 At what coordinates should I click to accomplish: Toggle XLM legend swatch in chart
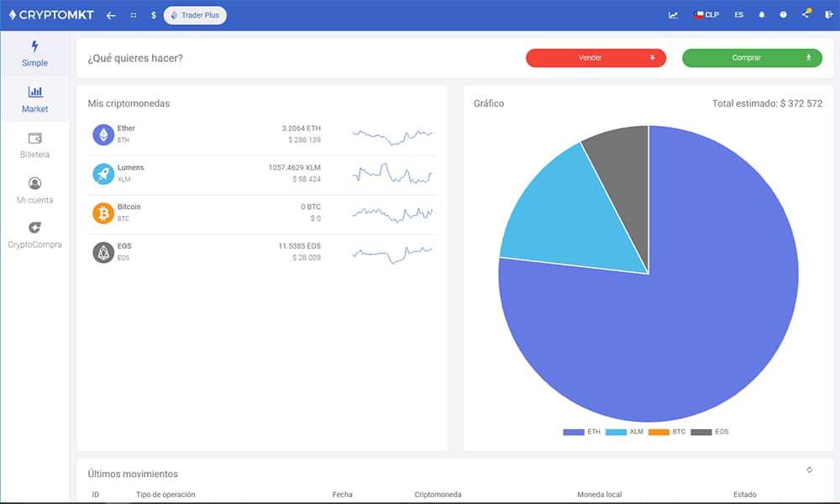tap(616, 433)
